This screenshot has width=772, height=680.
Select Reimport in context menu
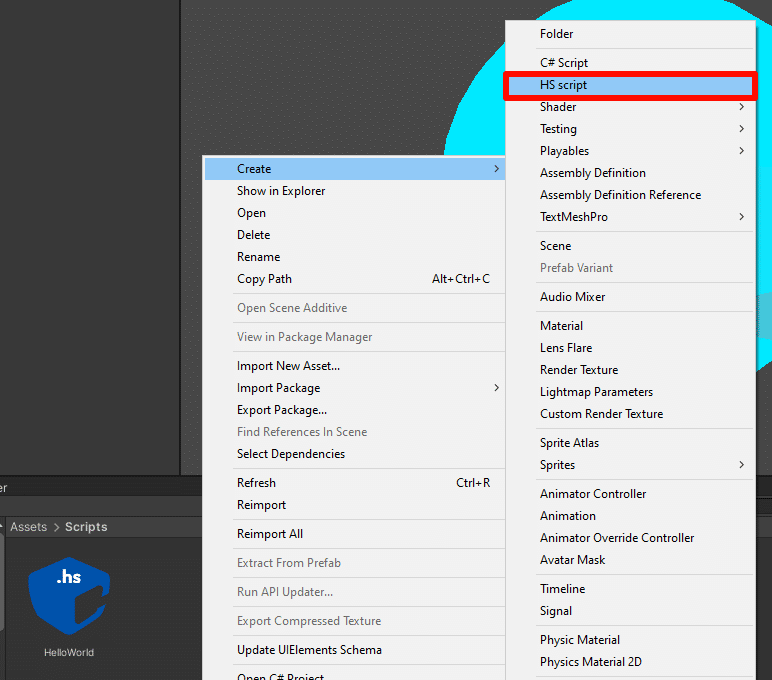click(x=354, y=505)
